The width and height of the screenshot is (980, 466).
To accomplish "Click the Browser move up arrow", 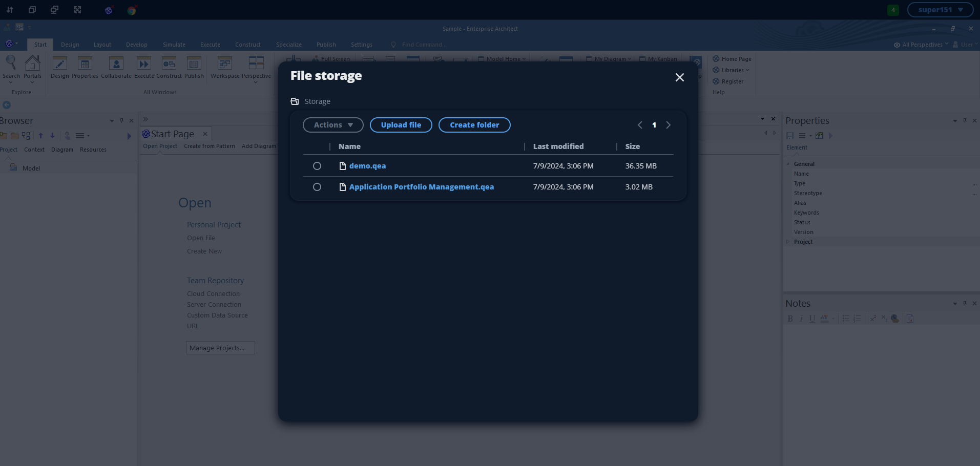I will [40, 136].
